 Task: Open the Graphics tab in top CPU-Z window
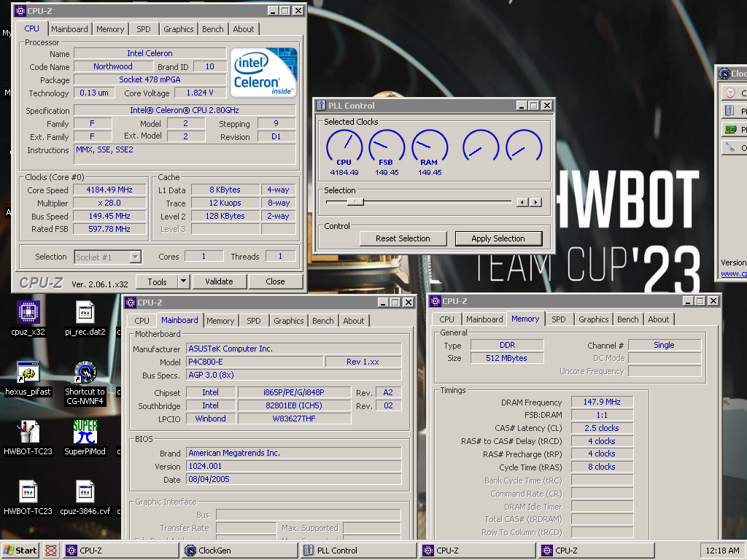(x=179, y=29)
